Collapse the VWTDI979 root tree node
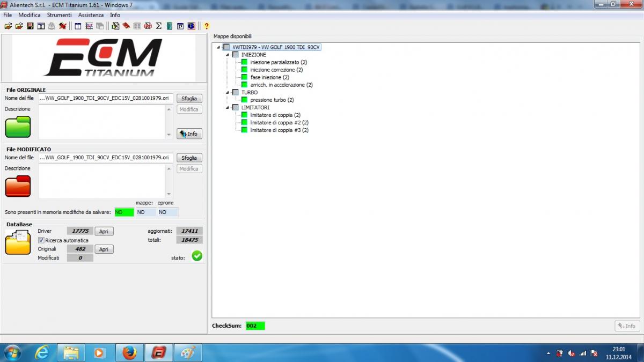The width and height of the screenshot is (644, 362). 218,47
